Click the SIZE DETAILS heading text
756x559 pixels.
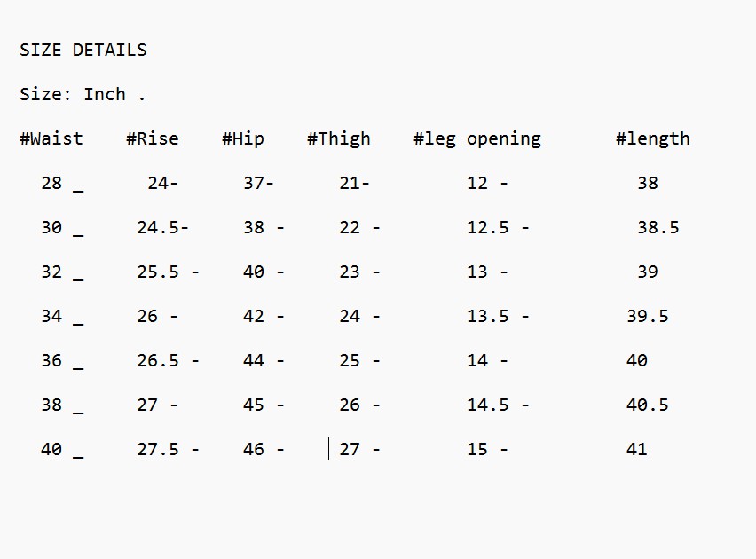click(83, 51)
